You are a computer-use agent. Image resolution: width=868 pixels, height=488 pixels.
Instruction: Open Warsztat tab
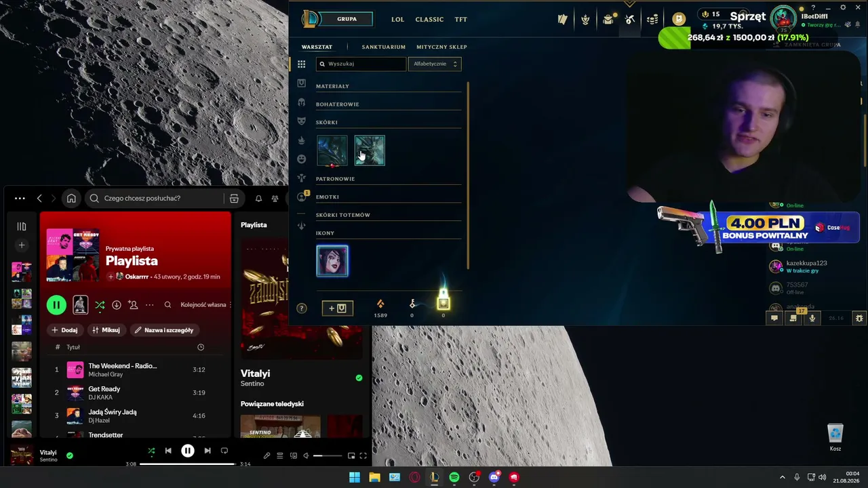click(x=317, y=47)
